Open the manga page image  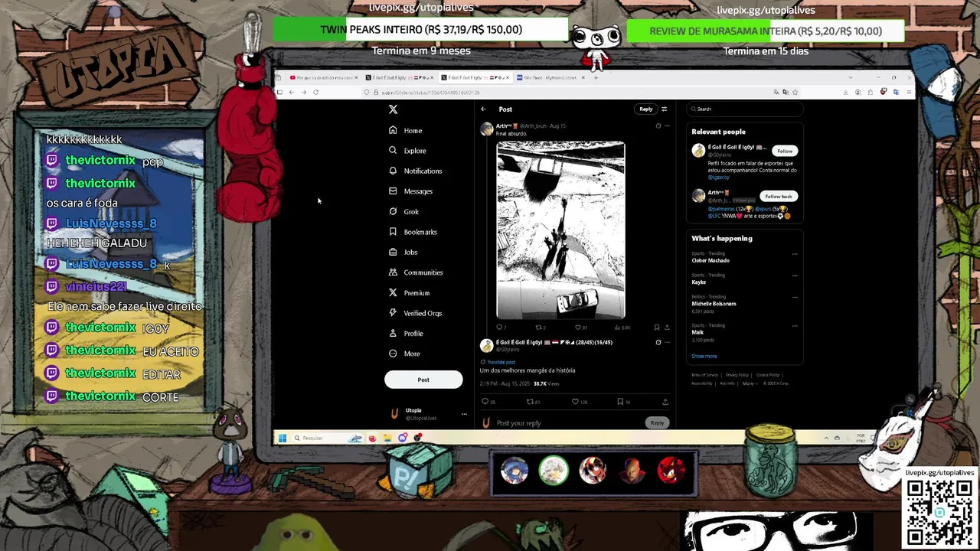tap(560, 230)
